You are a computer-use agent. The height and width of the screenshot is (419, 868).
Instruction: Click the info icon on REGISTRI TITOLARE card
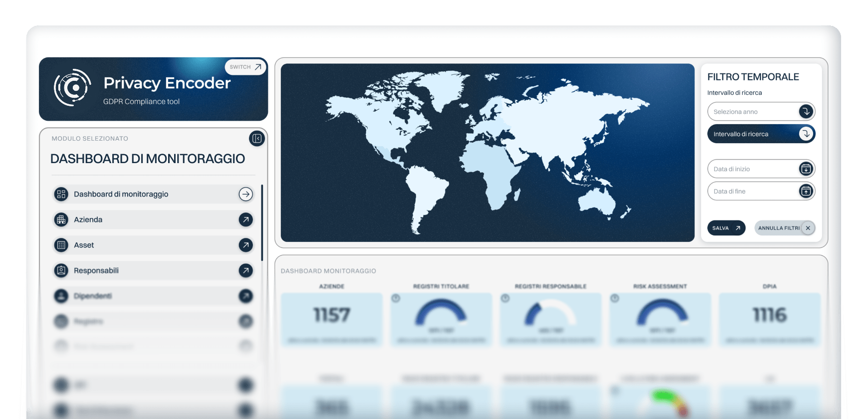click(x=396, y=298)
